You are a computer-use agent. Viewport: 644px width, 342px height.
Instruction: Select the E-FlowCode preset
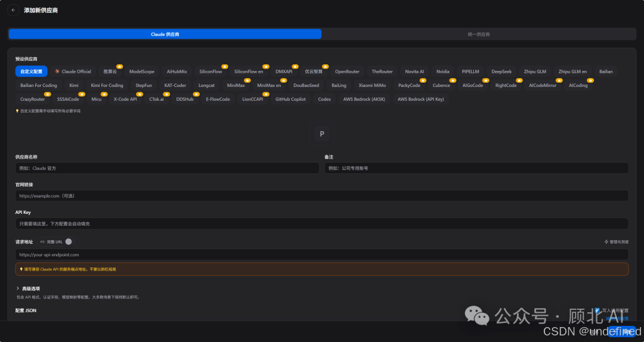218,100
